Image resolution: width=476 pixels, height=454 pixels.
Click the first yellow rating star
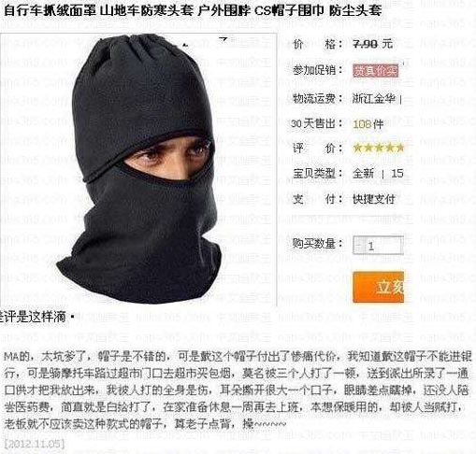(x=358, y=148)
